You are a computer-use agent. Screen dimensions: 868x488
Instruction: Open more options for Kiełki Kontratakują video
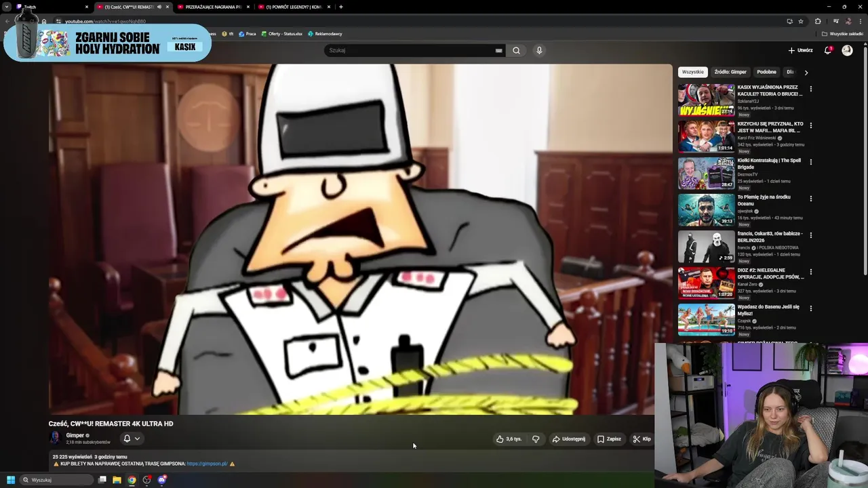click(810, 162)
